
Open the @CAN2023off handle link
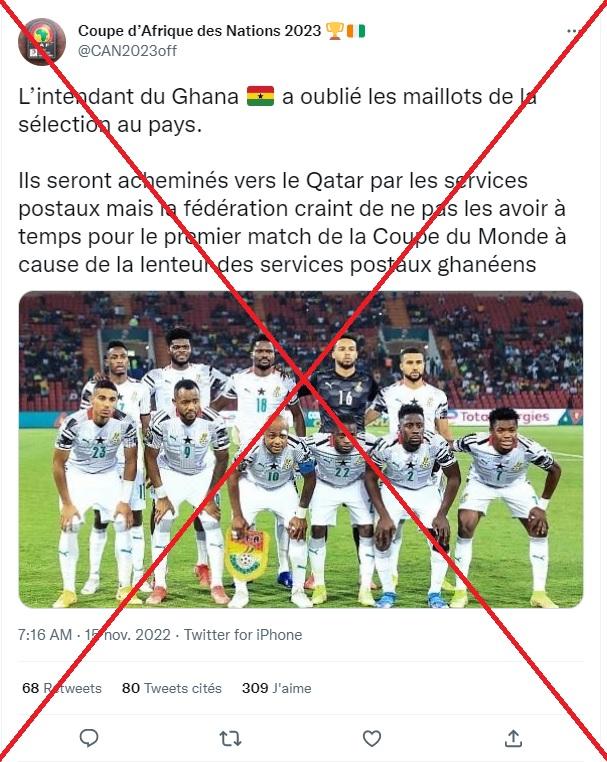127,51
